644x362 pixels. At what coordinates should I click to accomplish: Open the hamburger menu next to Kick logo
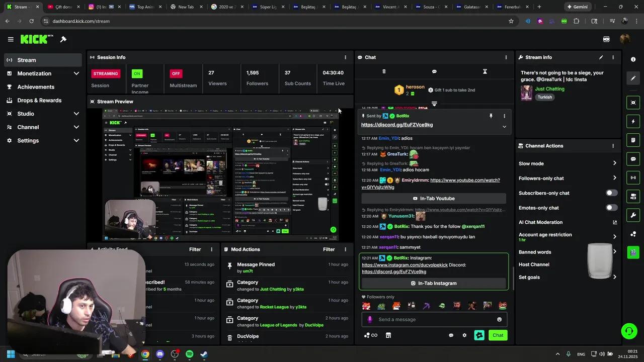point(11,39)
